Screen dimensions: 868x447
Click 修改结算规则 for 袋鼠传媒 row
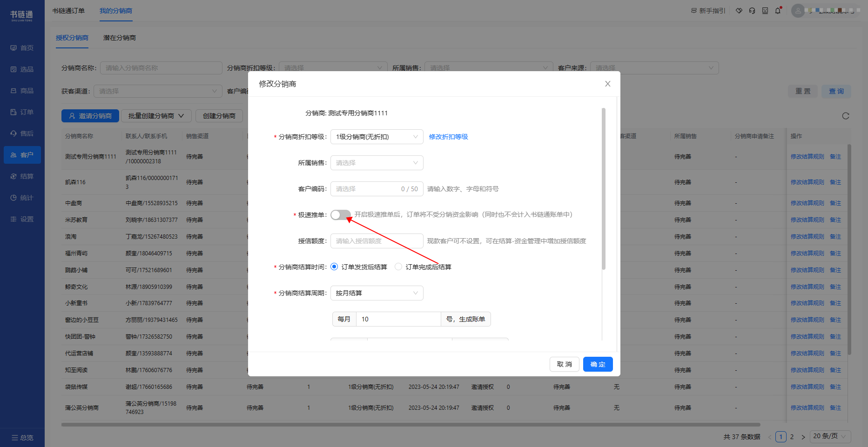(x=807, y=387)
